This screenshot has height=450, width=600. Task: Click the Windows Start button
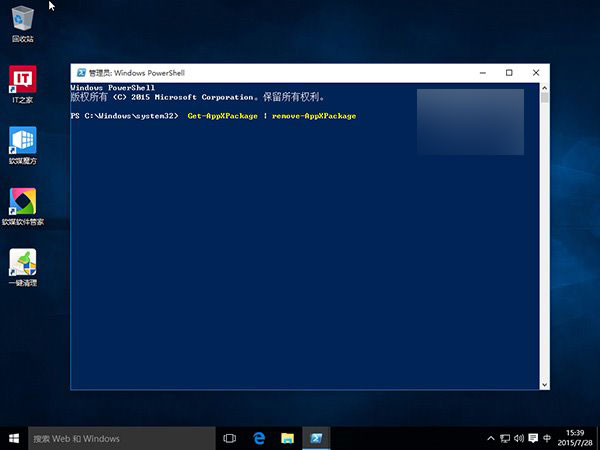pos(13,438)
